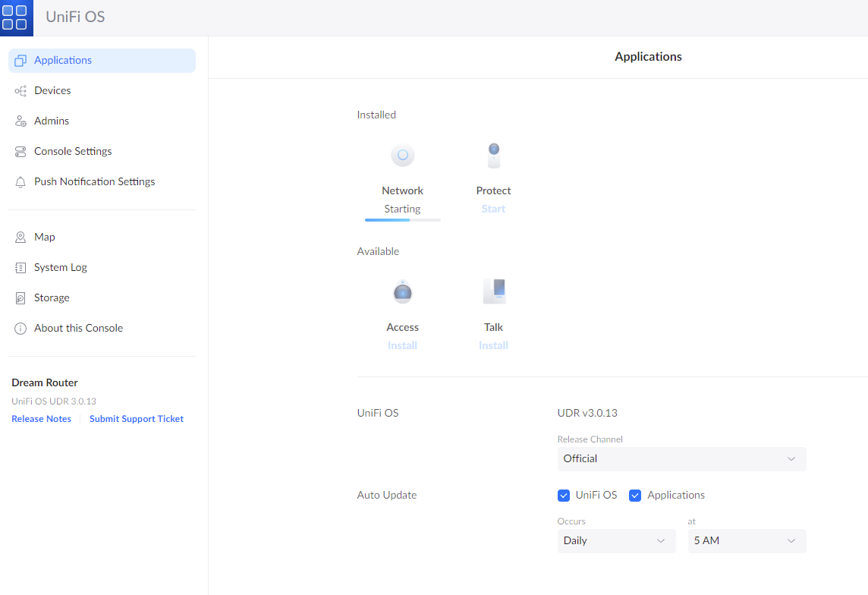Click the Installed section heading

point(376,115)
